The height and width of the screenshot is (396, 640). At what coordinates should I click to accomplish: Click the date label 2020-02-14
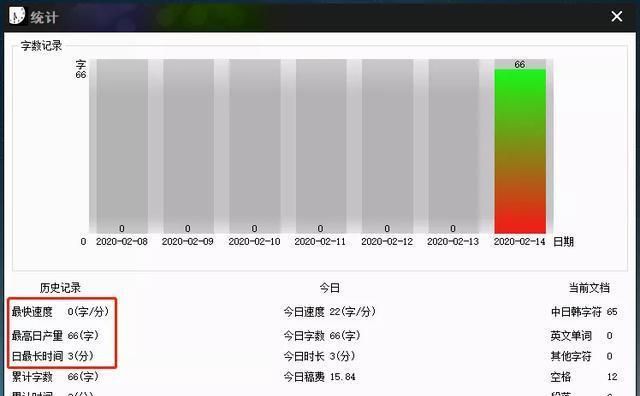519,242
